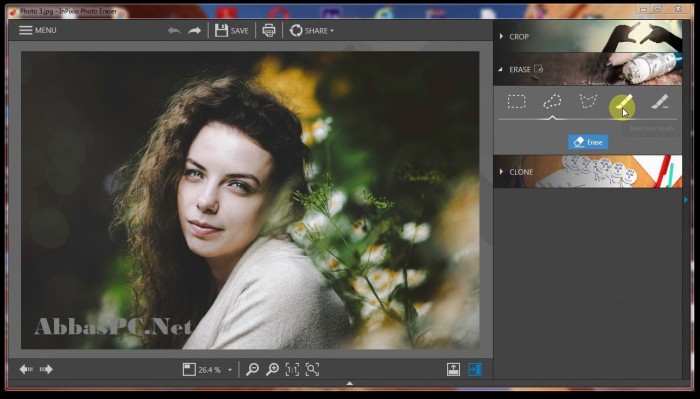This screenshot has height=399, width=700.
Task: Expand the bottom filmstrip arrow
Action: click(350, 383)
